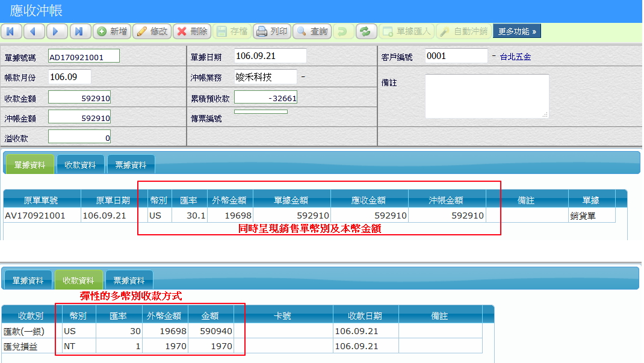
Task: Go to the previous record
Action: tap(33, 31)
